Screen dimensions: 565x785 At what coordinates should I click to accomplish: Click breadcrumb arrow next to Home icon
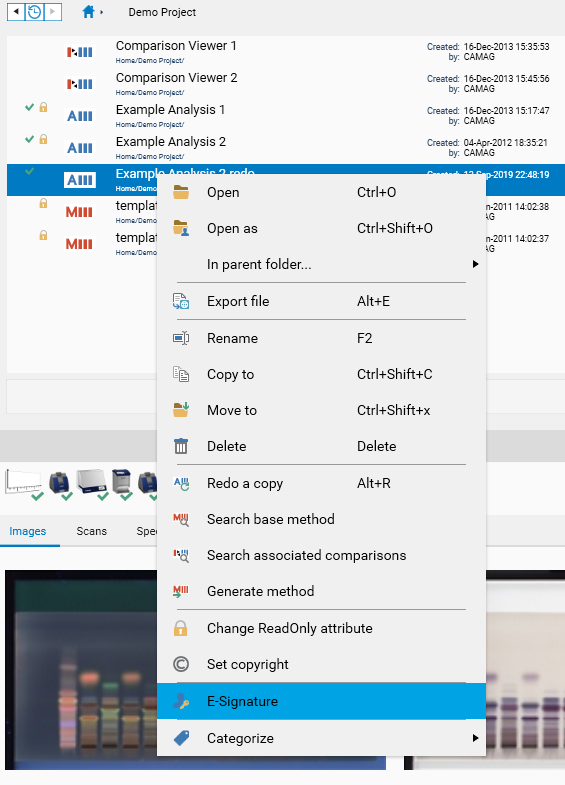(x=102, y=12)
